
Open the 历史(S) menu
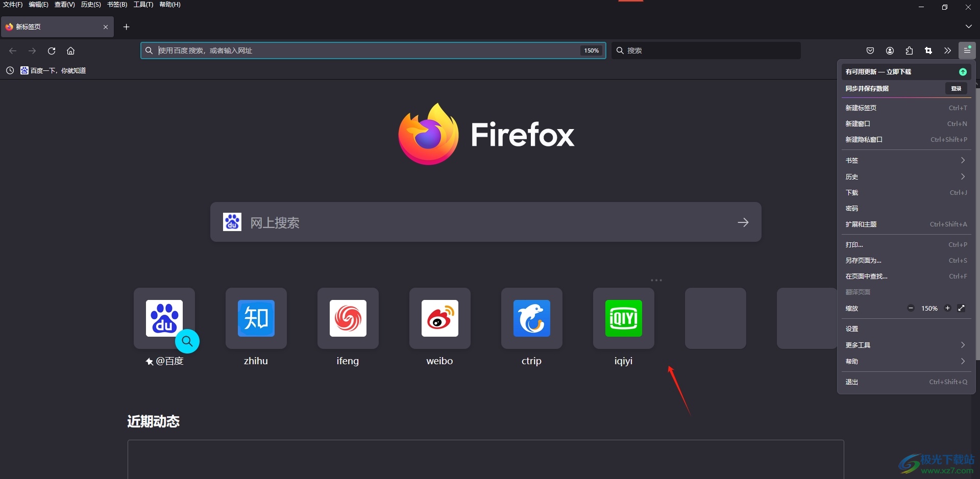click(91, 5)
